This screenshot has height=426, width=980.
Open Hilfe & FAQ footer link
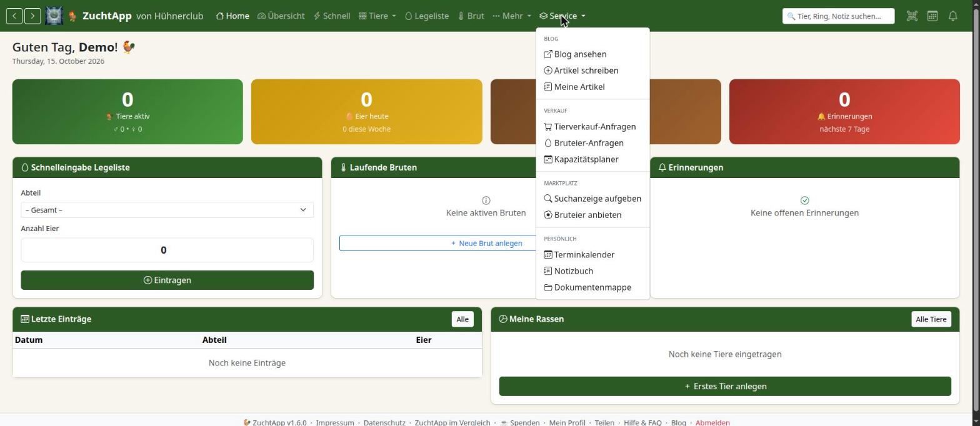[x=642, y=422]
